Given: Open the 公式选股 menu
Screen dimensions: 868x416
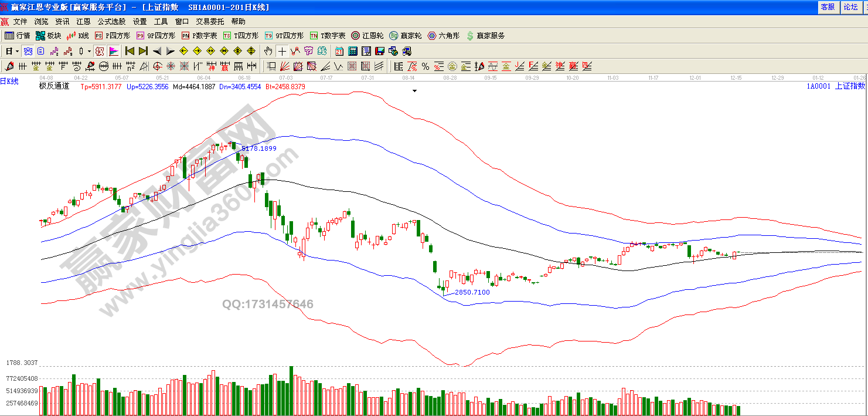Looking at the screenshot, I should pyautogui.click(x=111, y=22).
